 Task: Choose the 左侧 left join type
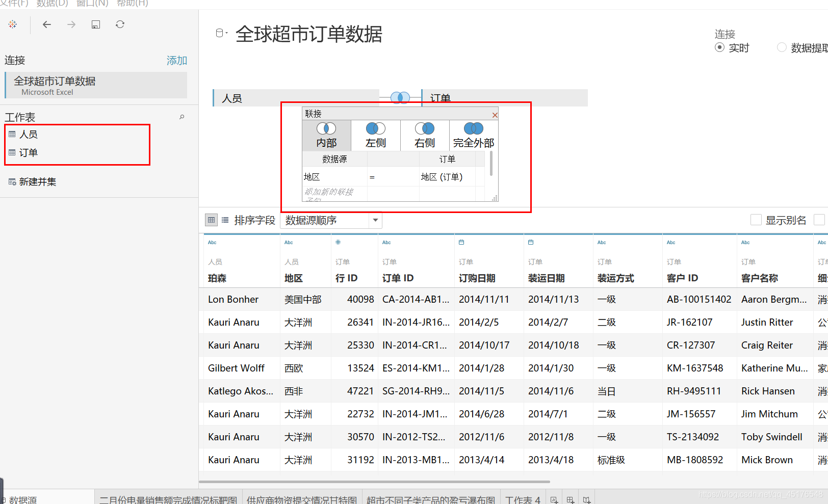(376, 135)
